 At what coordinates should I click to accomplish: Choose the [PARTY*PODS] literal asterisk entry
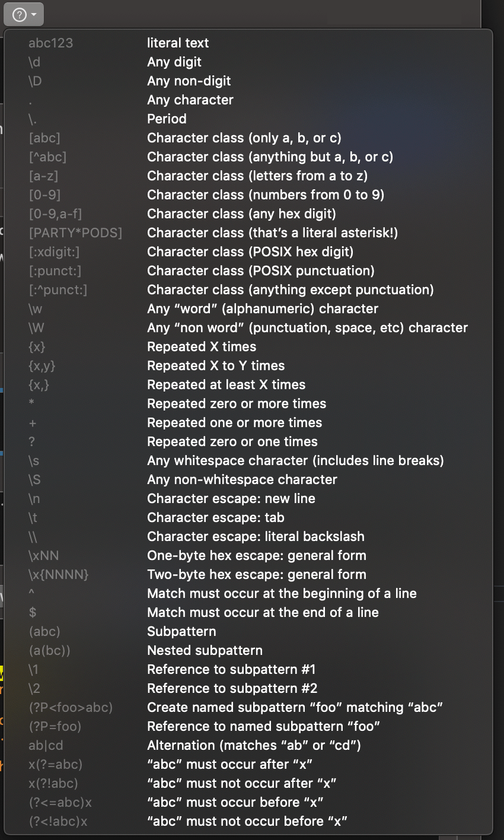click(x=272, y=233)
